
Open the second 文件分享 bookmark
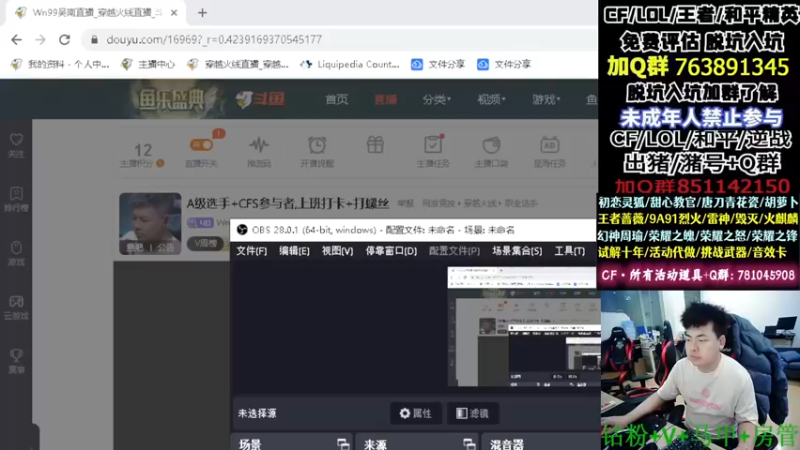coord(505,64)
